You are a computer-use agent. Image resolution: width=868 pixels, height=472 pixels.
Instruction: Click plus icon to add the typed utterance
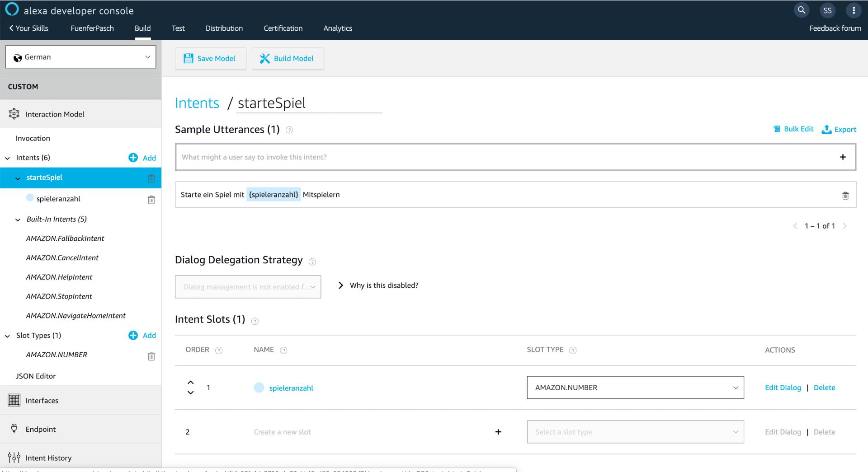(843, 157)
